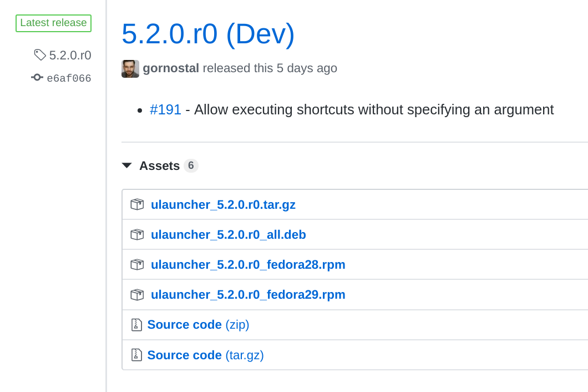Click the tag icon next to 5.2.0.r0
This screenshot has width=588, height=392.
38,54
